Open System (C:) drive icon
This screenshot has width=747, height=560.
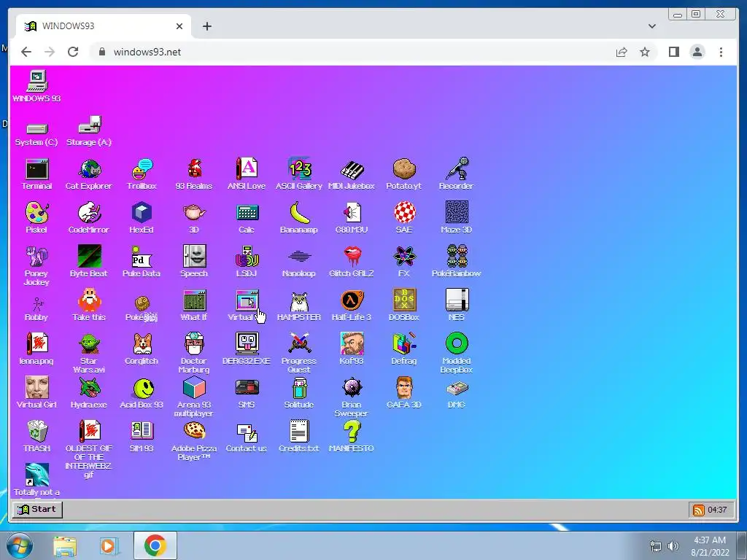[x=36, y=128]
